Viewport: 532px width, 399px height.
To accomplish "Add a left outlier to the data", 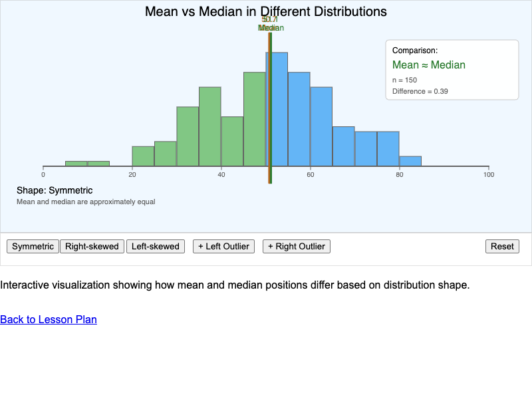I will pos(223,246).
